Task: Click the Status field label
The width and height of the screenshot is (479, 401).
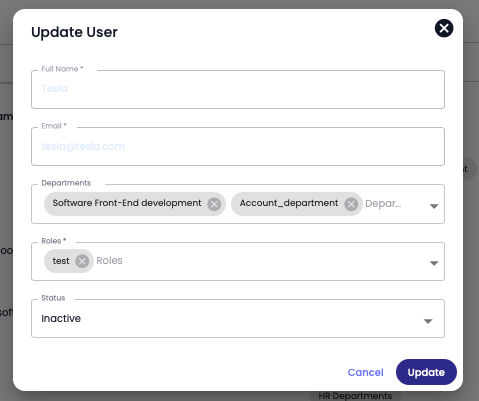Action: point(53,298)
